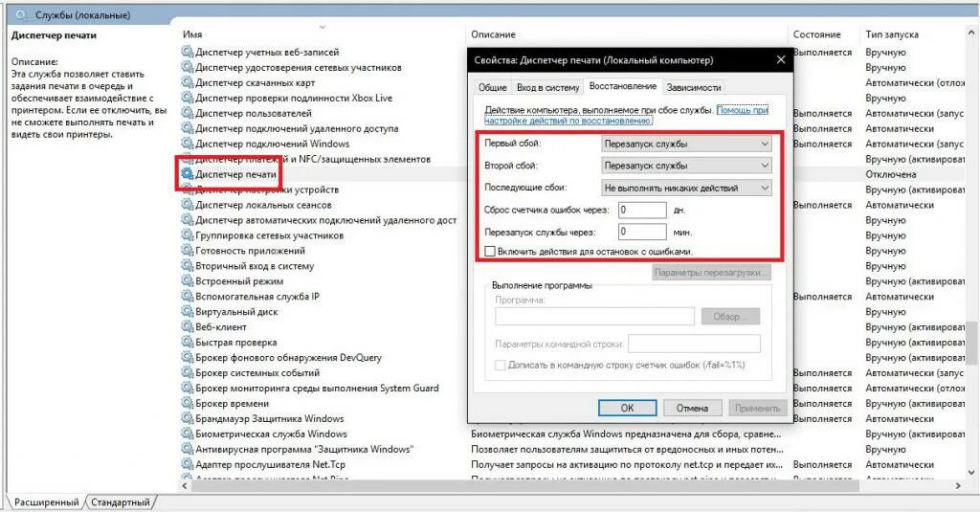Open the Последующие сбои dropdown

click(686, 188)
